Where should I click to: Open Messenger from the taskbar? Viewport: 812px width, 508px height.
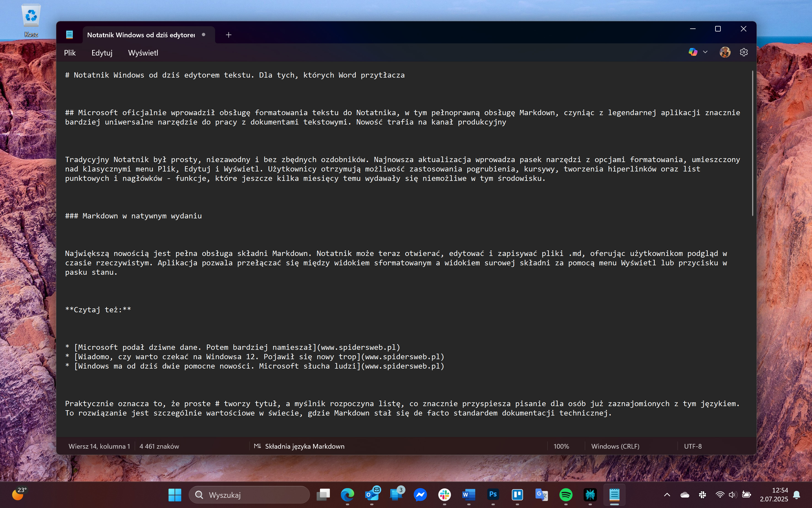(420, 494)
